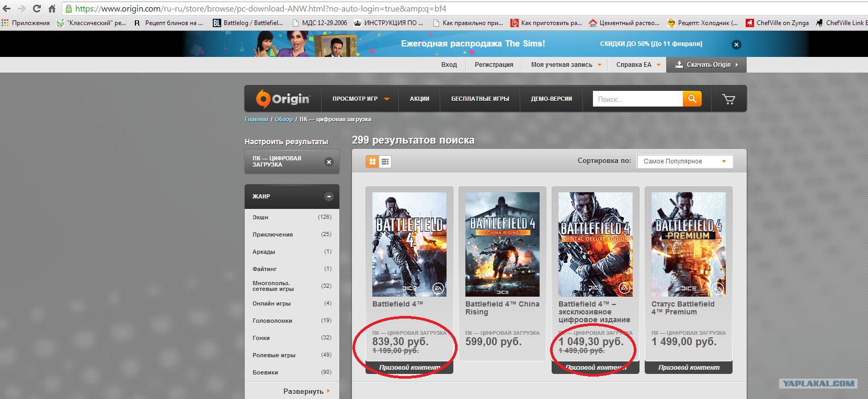Viewport: 868px width, 399px height.
Task: Open Классический bookmark
Action: point(91,23)
